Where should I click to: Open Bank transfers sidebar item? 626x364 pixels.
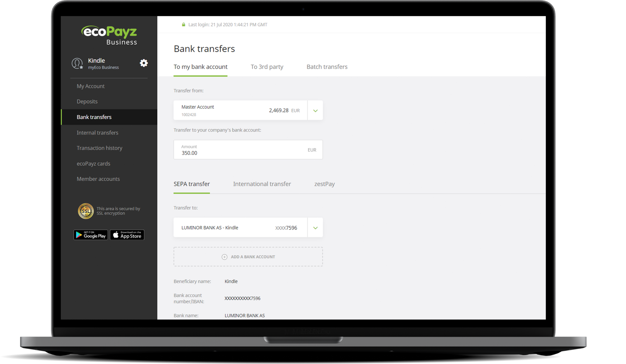pos(109,117)
